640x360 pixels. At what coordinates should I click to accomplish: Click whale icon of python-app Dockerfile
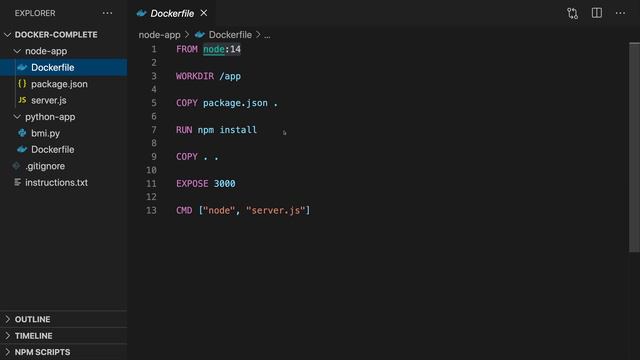click(x=22, y=149)
